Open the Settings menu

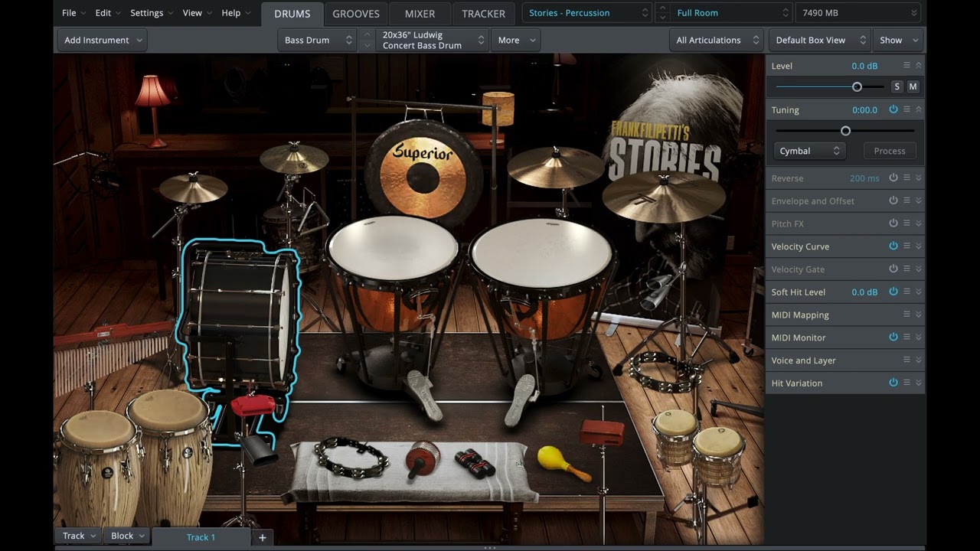coord(151,13)
